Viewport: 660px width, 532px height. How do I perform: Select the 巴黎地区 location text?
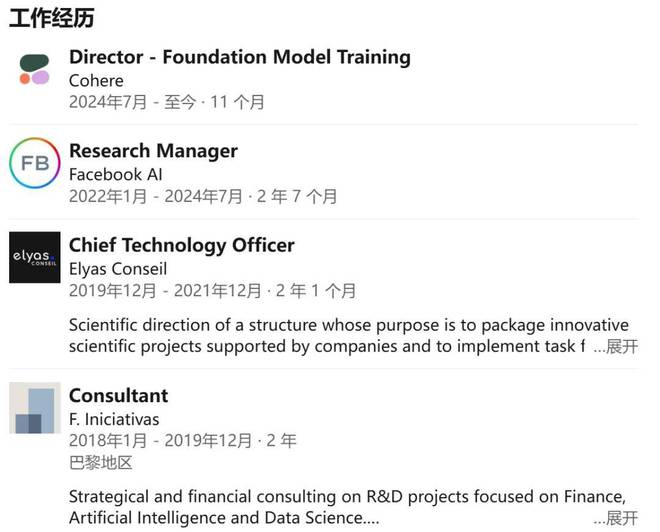pyautogui.click(x=101, y=463)
